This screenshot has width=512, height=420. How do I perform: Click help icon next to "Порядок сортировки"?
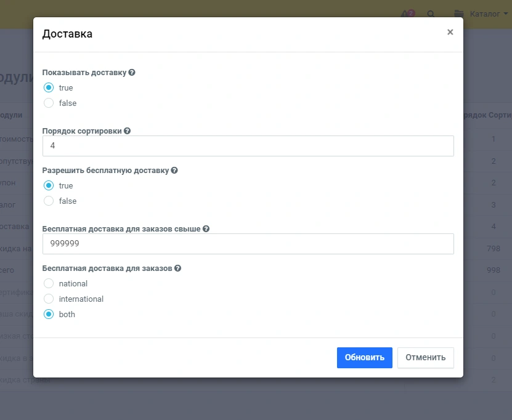coord(127,131)
